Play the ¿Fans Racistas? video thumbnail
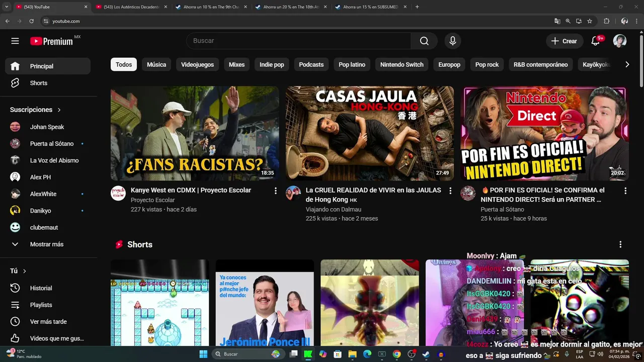Viewport: 644px width, 362px height. coord(195,133)
